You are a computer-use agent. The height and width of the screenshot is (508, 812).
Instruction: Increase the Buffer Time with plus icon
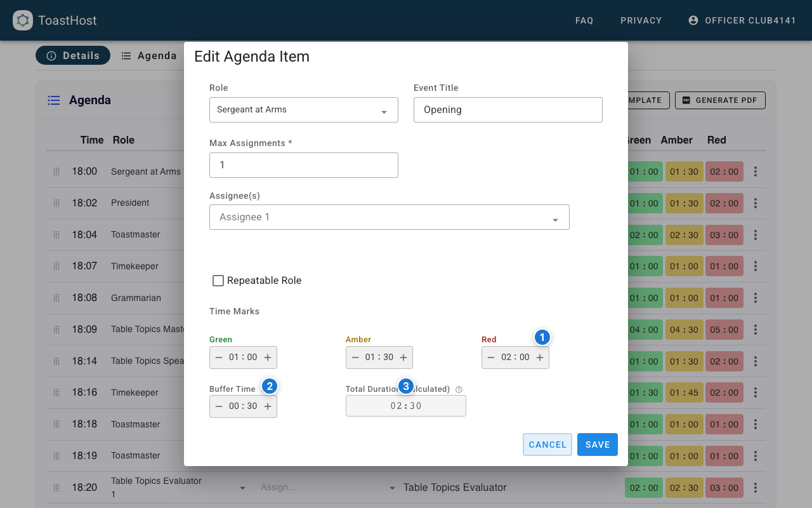tap(268, 406)
